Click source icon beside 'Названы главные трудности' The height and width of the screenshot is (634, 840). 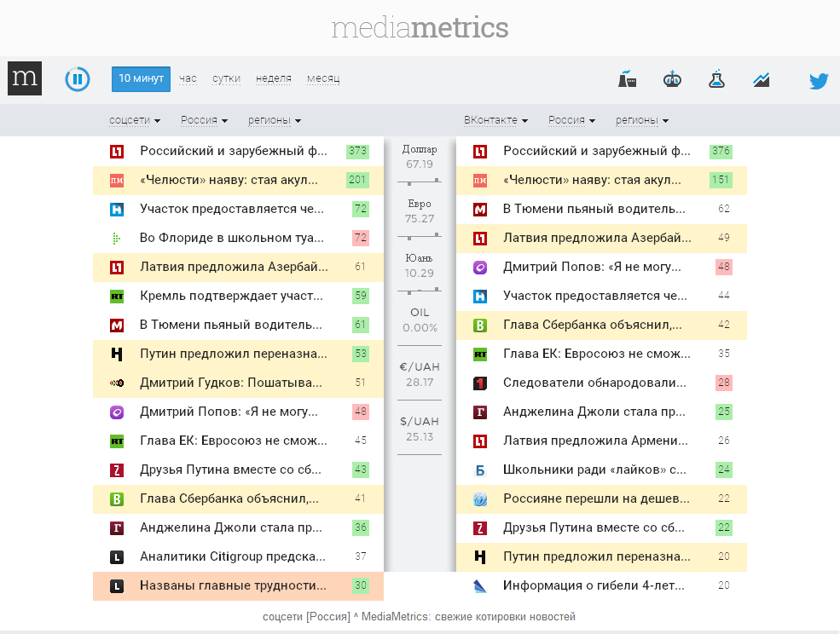pos(117,585)
